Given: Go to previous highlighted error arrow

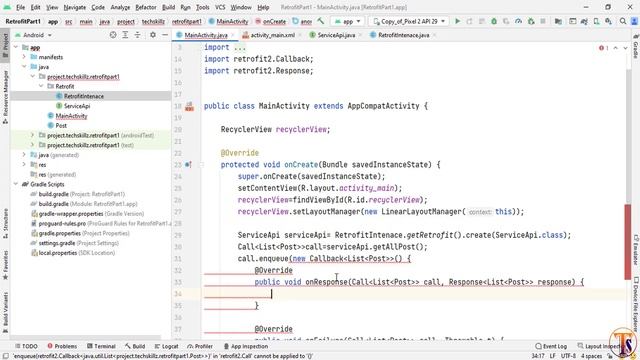Looking at the screenshot, I should coord(616,48).
